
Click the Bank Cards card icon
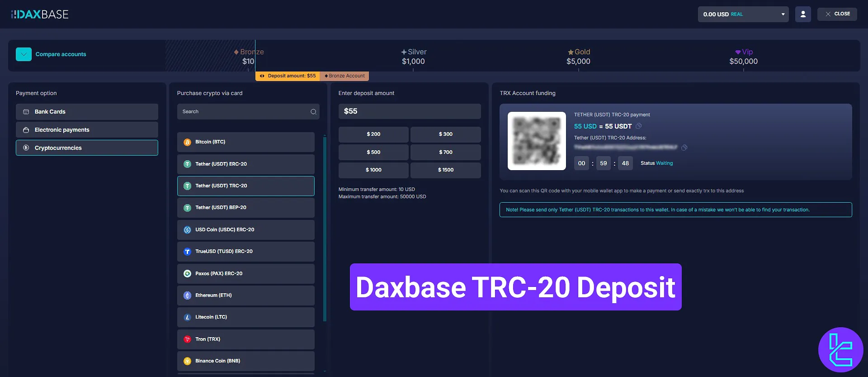[x=26, y=112]
